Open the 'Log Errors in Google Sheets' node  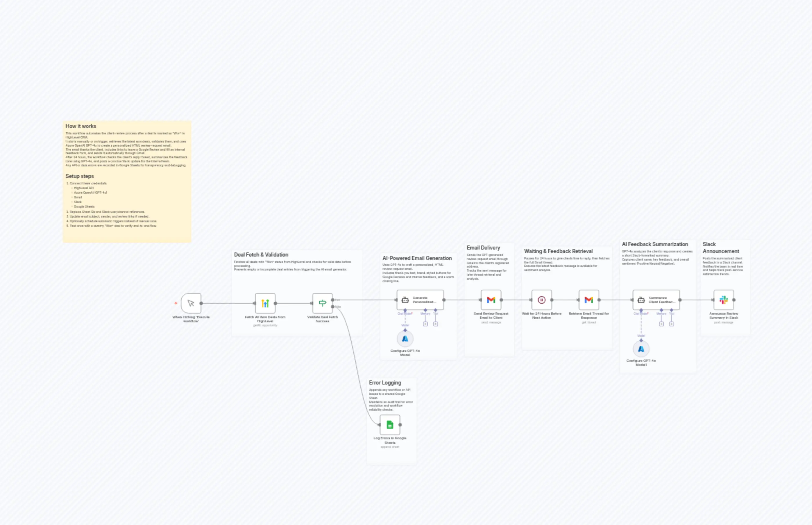[390, 424]
